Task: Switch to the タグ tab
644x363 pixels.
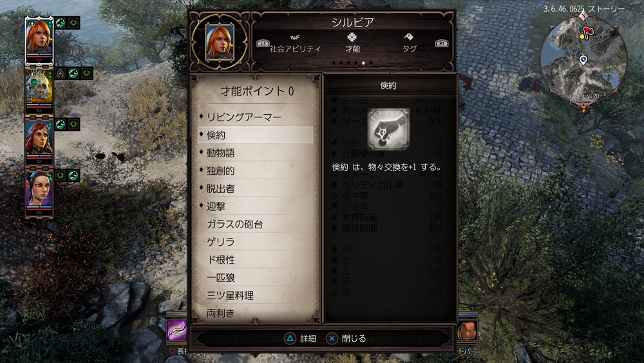Action: [x=409, y=44]
